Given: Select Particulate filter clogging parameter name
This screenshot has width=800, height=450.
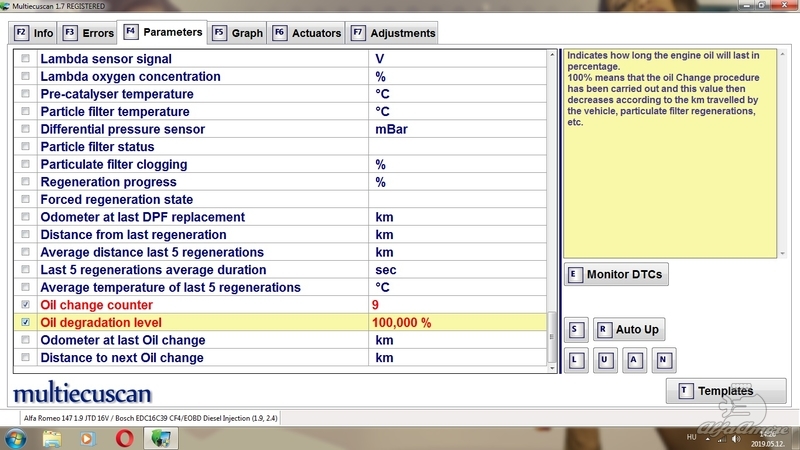Looking at the screenshot, I should [x=114, y=164].
